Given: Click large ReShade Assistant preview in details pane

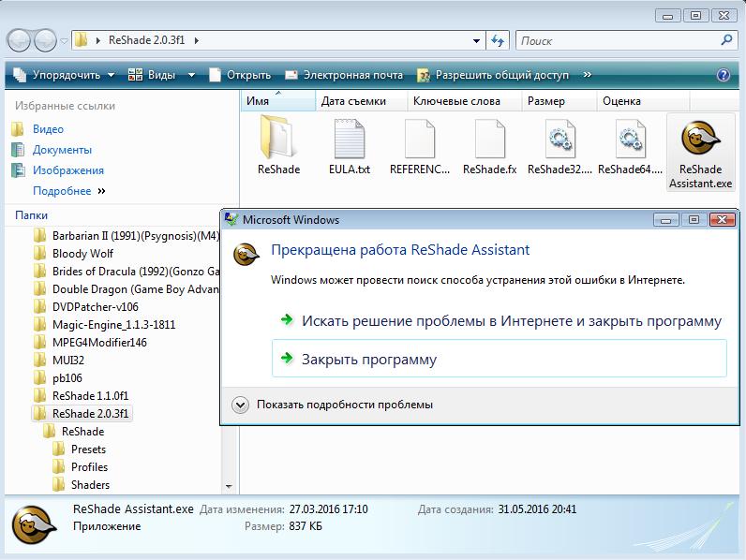Looking at the screenshot, I should point(35,525).
